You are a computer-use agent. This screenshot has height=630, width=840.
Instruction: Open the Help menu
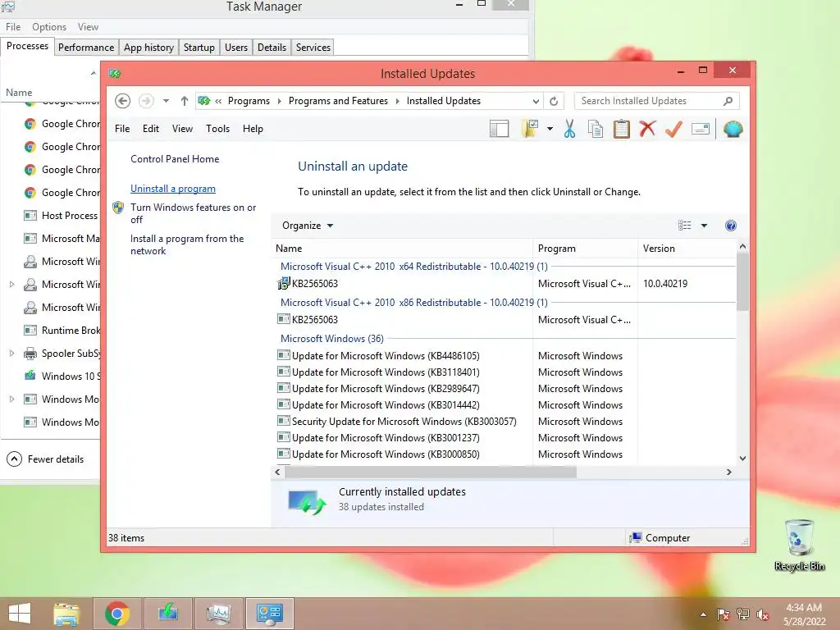coord(253,129)
